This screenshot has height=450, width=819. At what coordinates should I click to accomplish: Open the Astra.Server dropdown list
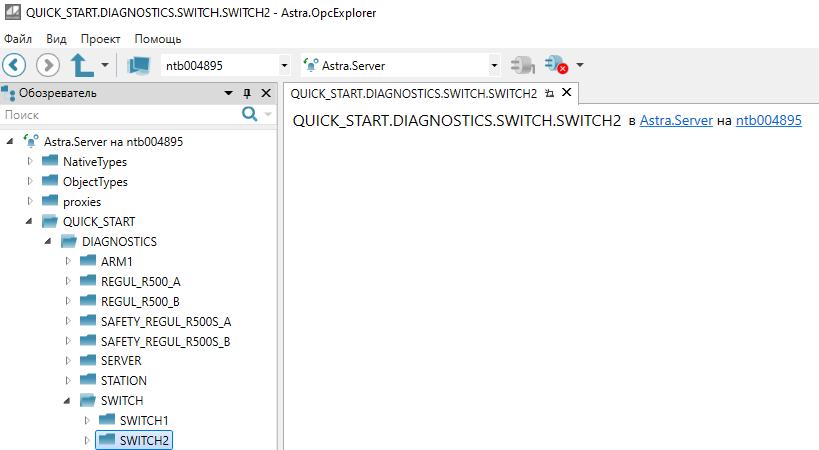pyautogui.click(x=494, y=66)
